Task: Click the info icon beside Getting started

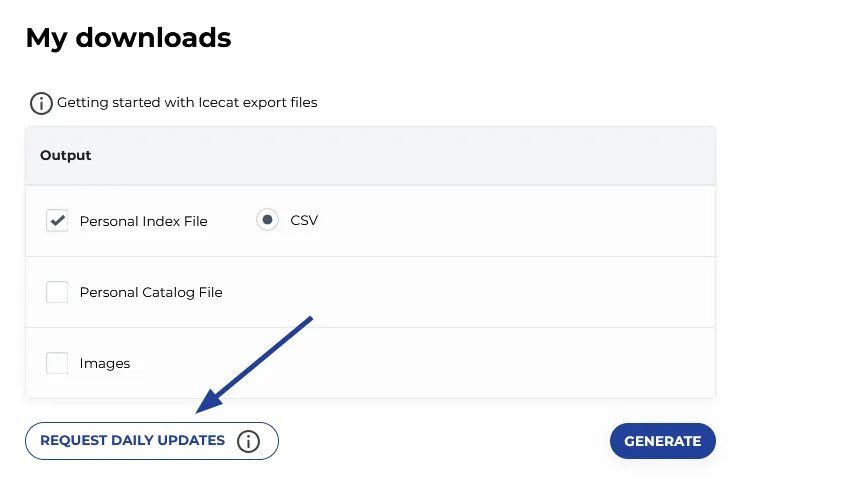Action: [41, 103]
